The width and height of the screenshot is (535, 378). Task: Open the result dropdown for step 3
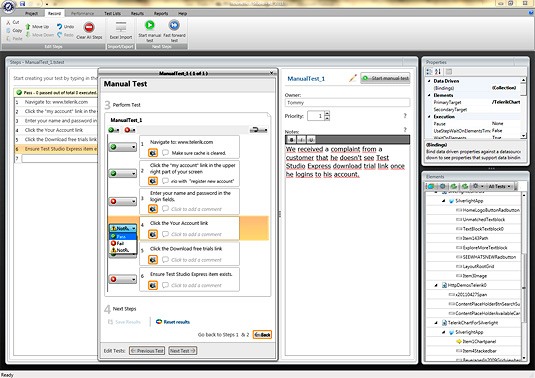coord(123,202)
